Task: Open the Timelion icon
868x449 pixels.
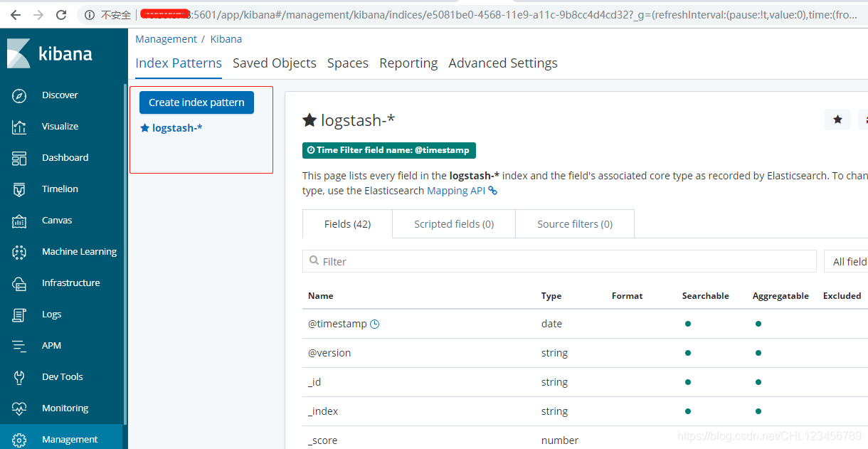Action: point(19,189)
